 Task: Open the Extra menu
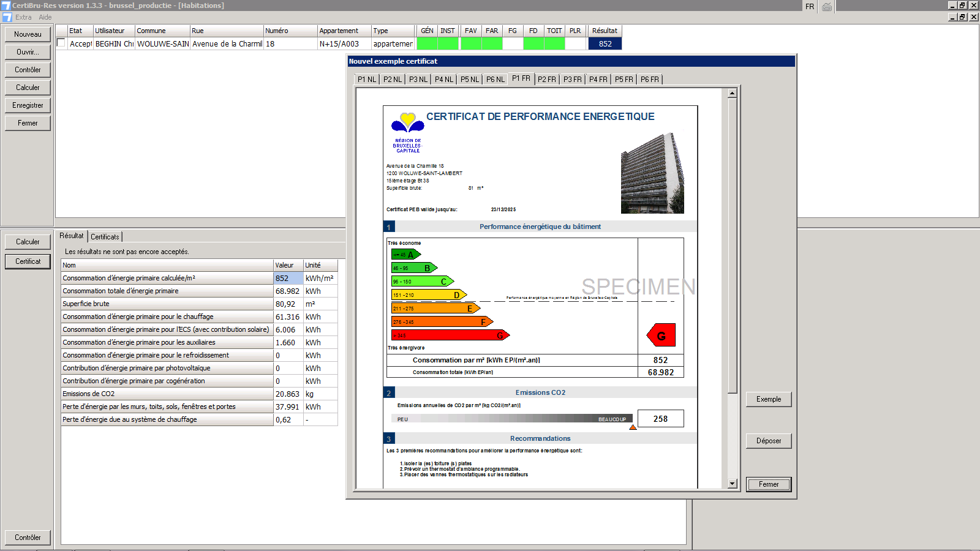pyautogui.click(x=23, y=17)
